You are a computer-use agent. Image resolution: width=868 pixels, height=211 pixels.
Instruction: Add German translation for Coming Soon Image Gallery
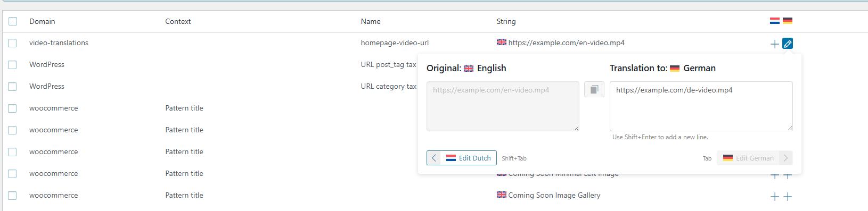[788, 197]
